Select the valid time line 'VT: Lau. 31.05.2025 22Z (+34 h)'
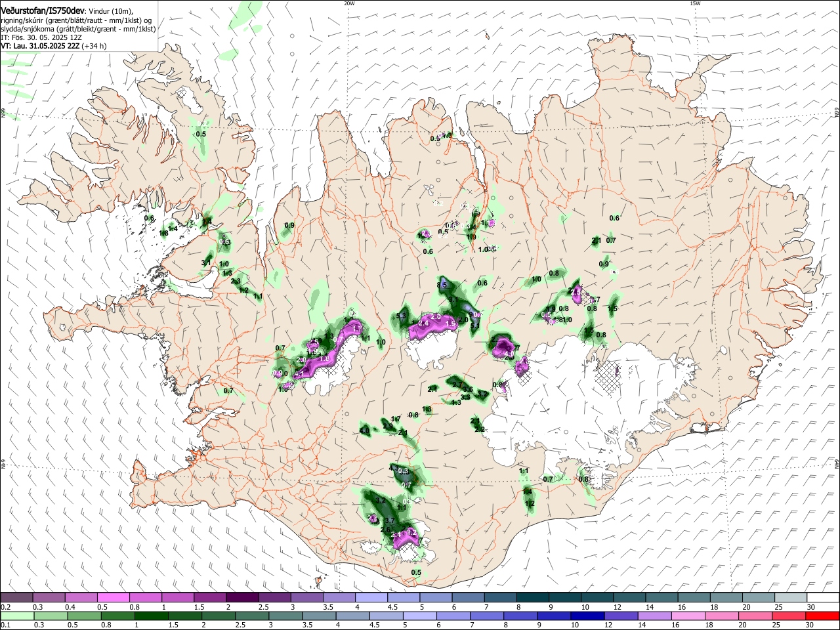 pos(54,46)
